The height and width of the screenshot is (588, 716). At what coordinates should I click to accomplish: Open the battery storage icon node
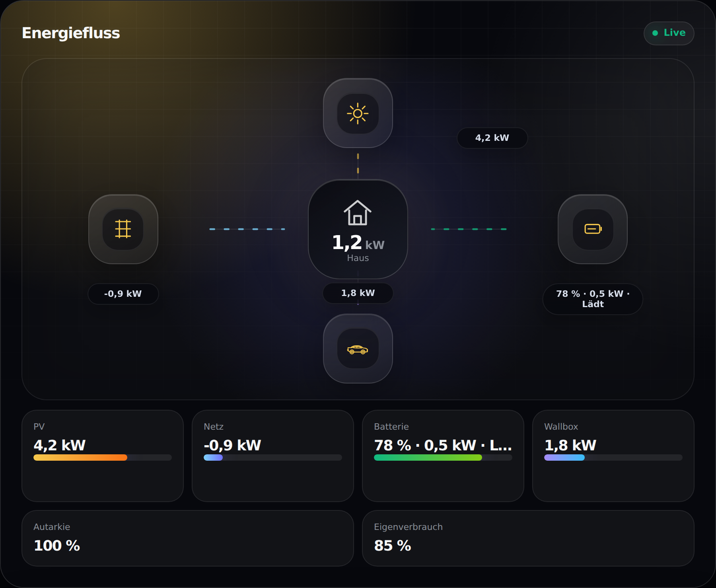click(593, 229)
